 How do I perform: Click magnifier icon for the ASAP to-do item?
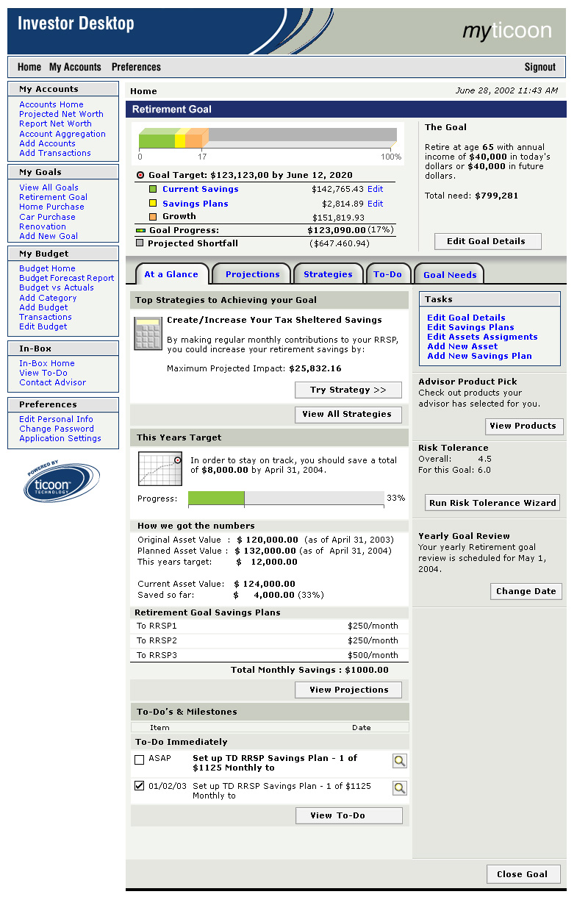(399, 761)
